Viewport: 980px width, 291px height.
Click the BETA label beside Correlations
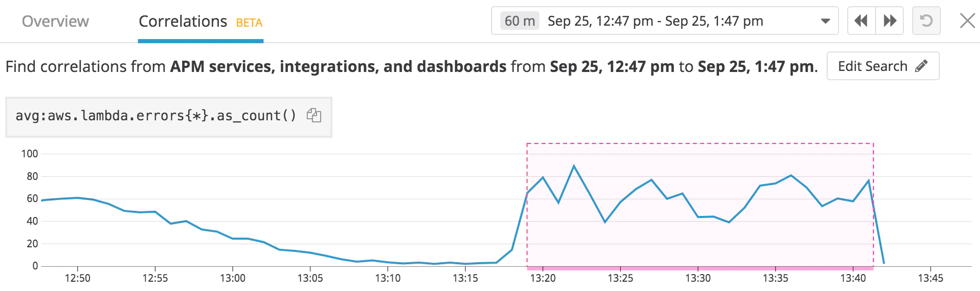click(x=249, y=23)
